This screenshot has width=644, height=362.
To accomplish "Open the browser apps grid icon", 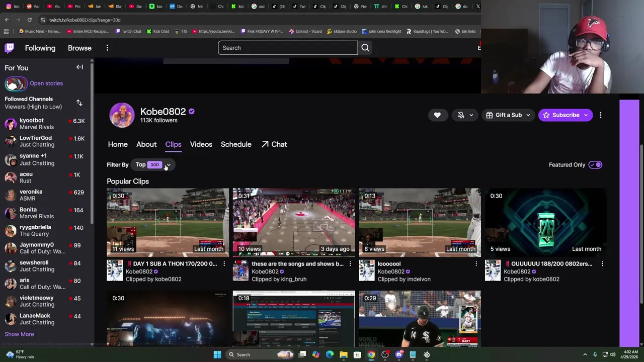I will click(6, 31).
